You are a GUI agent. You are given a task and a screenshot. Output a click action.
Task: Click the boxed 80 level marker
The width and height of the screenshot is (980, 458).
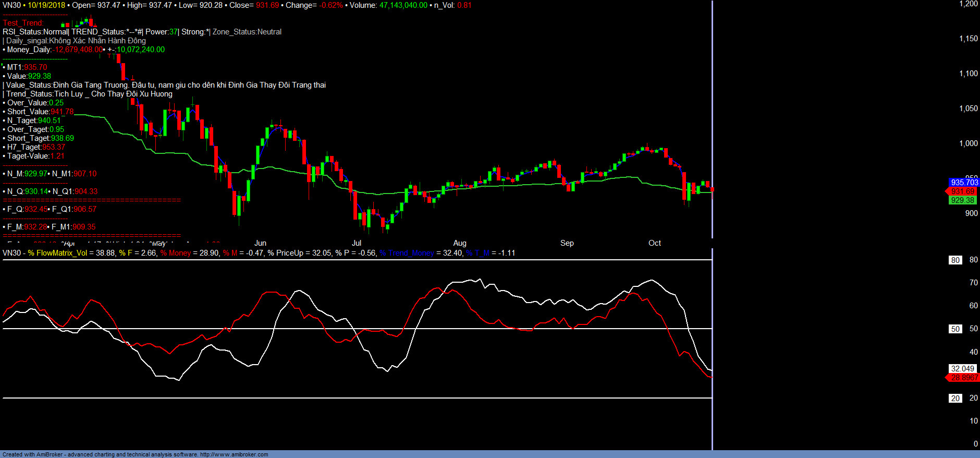click(x=955, y=260)
